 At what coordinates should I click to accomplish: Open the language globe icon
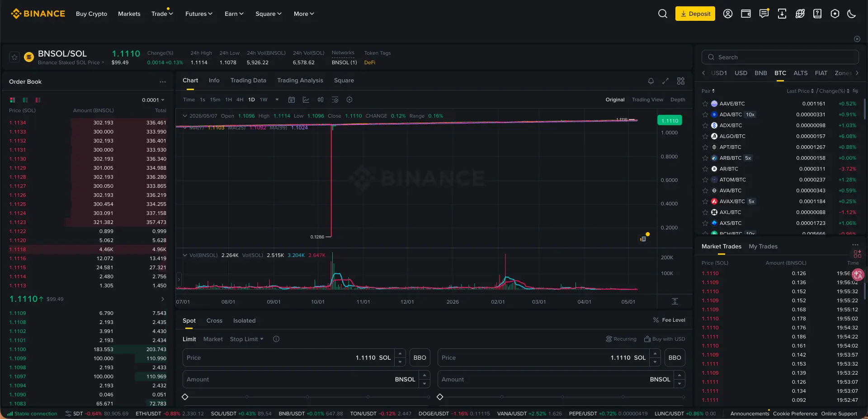point(800,14)
